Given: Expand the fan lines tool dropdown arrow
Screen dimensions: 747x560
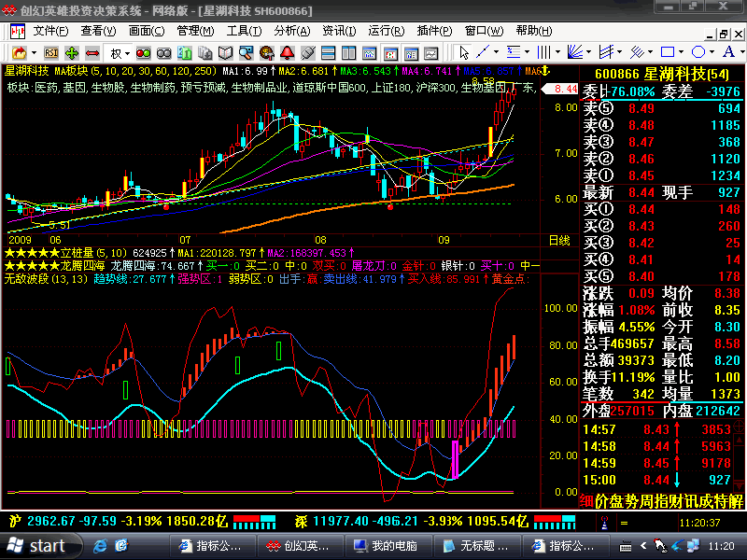Looking at the screenshot, I should (589, 51).
